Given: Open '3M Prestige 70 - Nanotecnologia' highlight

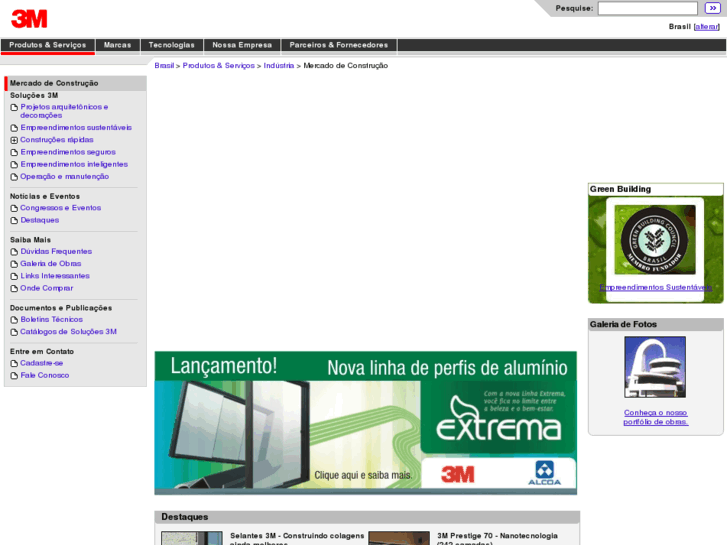Looking at the screenshot, I should [x=497, y=539].
